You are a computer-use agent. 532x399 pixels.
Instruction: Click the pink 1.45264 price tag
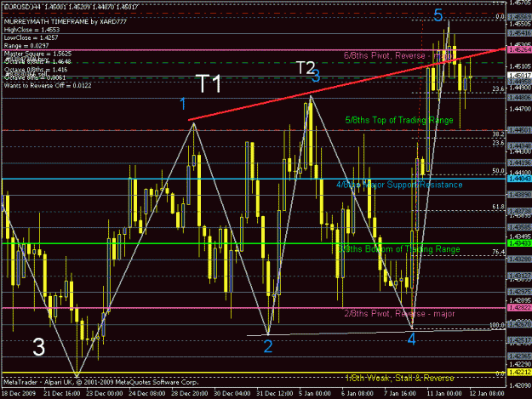tap(519, 50)
